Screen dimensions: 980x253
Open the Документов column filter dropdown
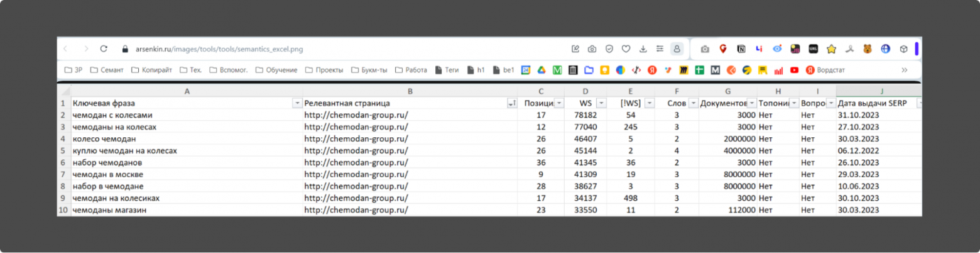coord(752,103)
